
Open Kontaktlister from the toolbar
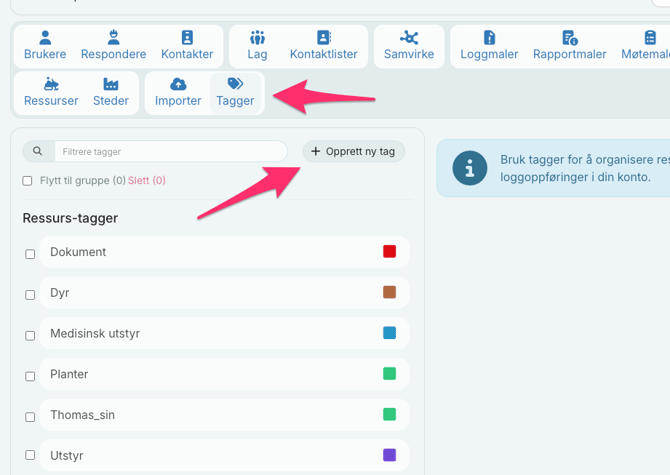[323, 39]
